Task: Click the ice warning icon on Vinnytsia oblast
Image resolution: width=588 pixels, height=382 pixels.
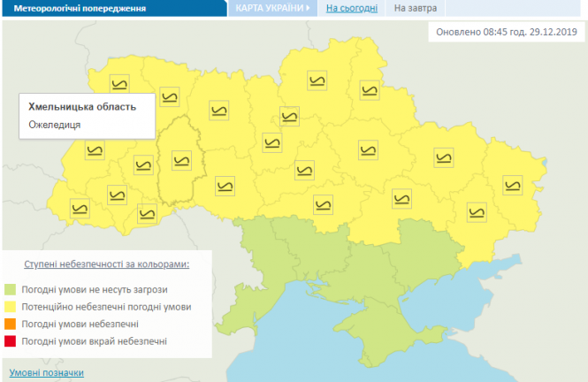Action: click(x=225, y=186)
